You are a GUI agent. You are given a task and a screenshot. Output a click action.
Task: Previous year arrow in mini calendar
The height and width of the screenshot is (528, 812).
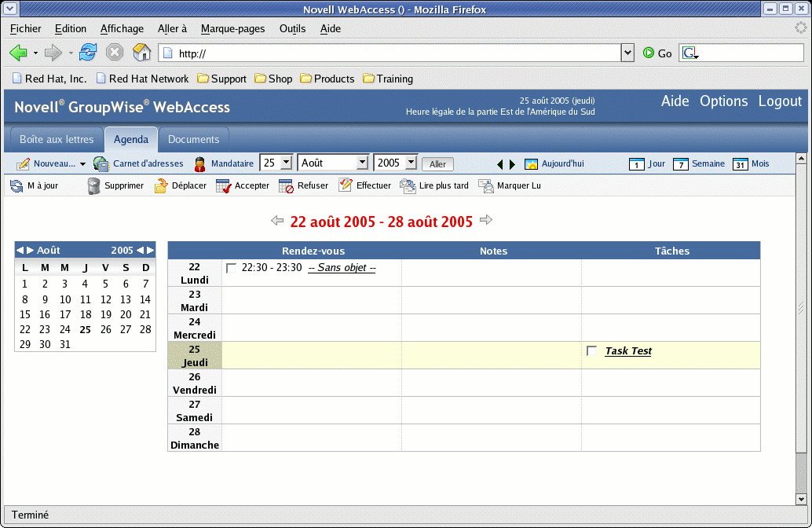click(140, 251)
